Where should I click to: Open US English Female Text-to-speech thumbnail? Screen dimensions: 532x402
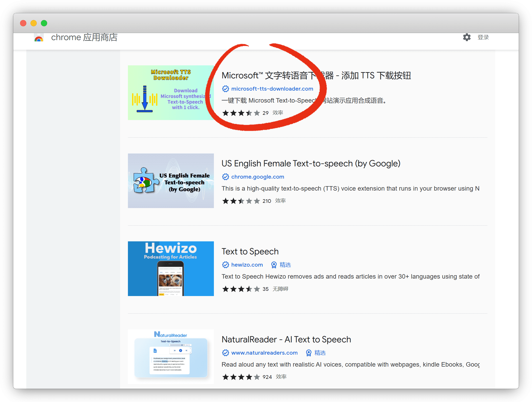(171, 180)
